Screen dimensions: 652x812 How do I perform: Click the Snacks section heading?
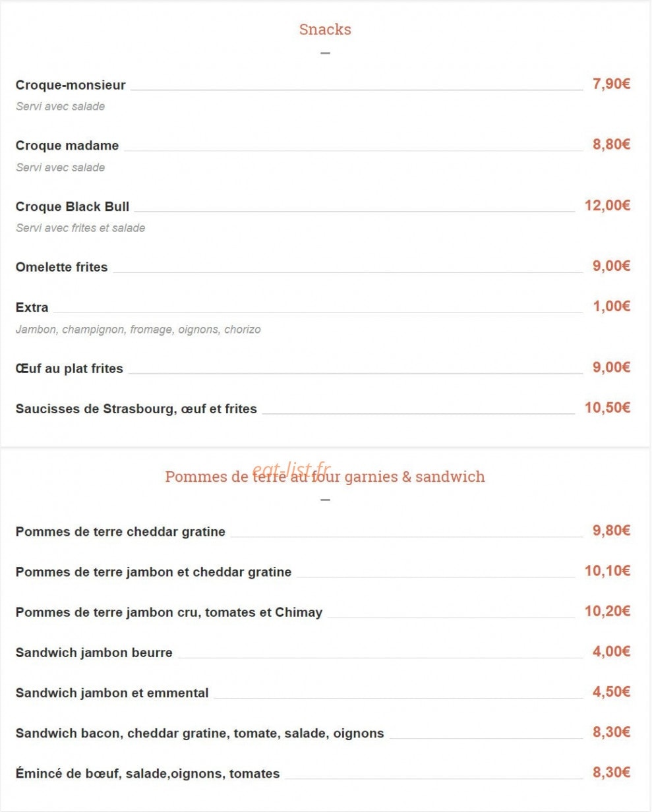click(325, 30)
